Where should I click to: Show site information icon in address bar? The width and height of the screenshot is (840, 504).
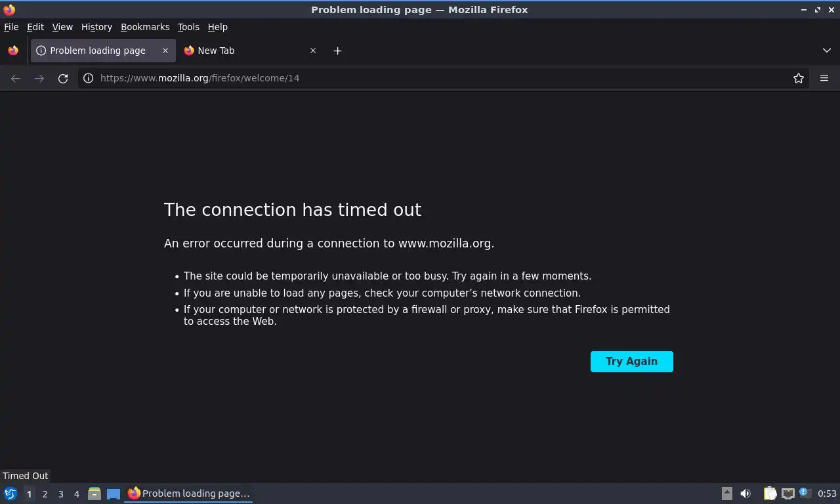(88, 78)
